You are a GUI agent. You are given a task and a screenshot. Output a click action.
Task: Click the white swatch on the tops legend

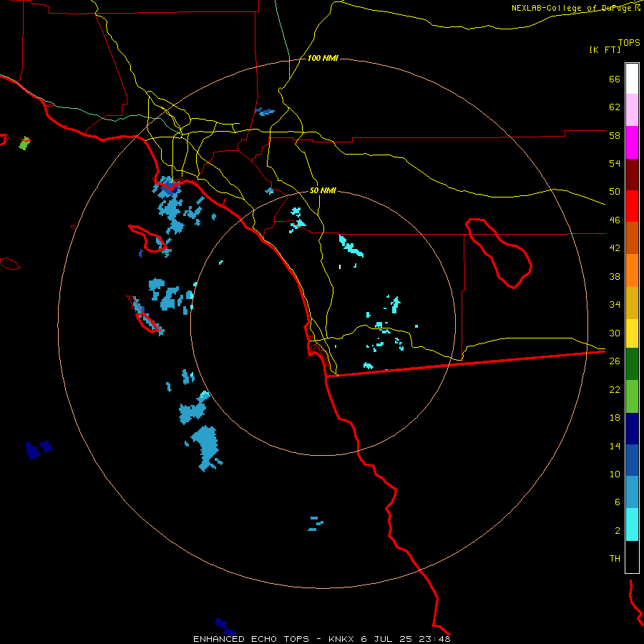632,79
